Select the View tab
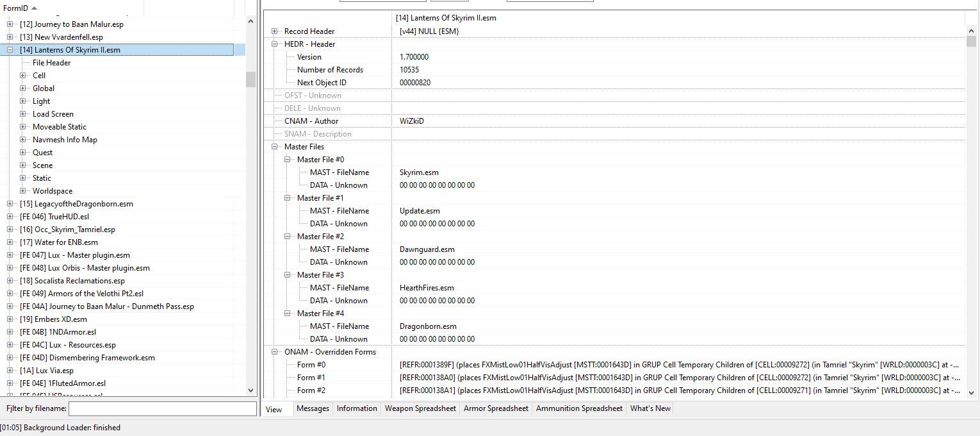This screenshot has width=980, height=436. pyautogui.click(x=274, y=409)
